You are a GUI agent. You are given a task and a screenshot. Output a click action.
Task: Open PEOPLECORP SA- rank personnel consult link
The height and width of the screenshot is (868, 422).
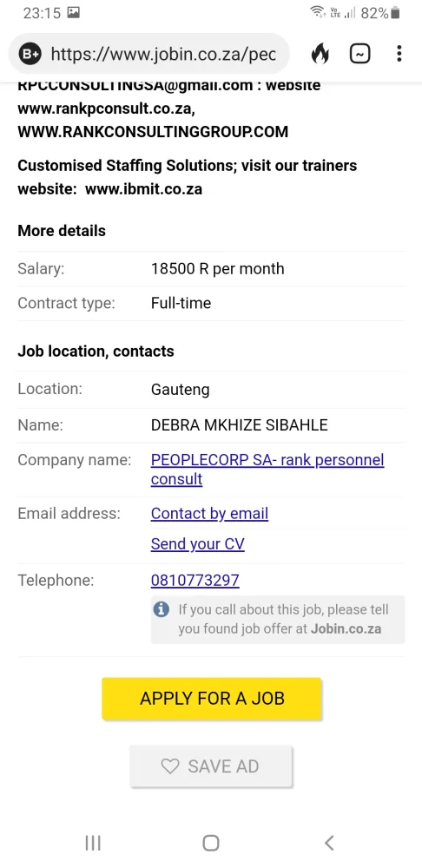tap(267, 470)
